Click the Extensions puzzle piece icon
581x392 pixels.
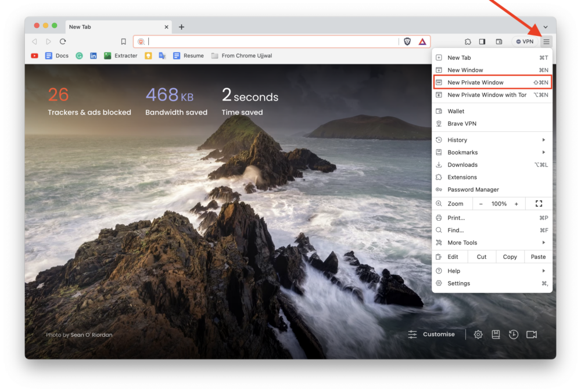click(468, 41)
